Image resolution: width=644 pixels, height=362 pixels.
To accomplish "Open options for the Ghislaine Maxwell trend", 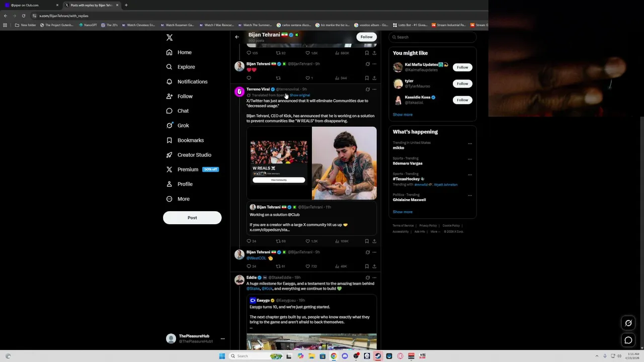I will click(470, 195).
